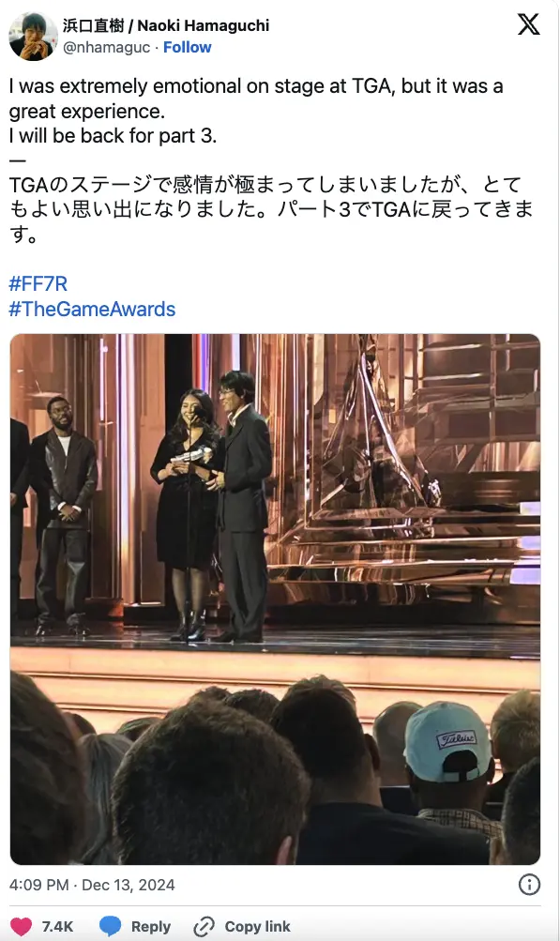The image size is (560, 941).
Task: Click the blue reply bubble icon
Action: (110, 926)
